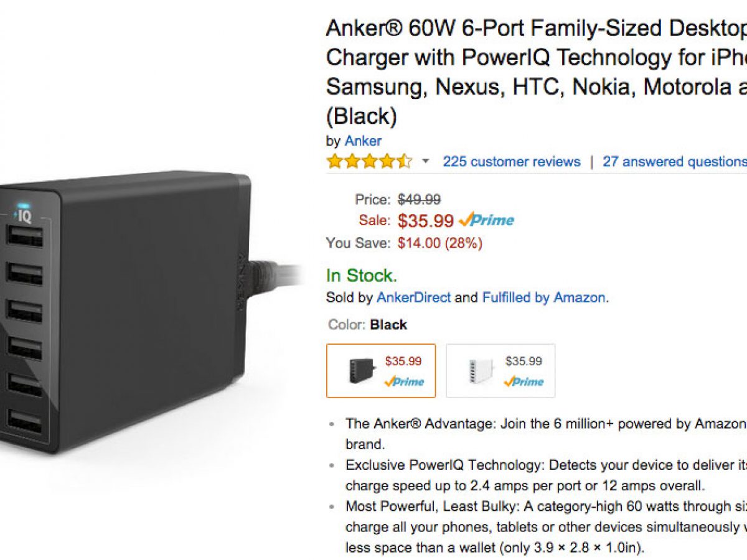Click the Prime logo beside sale price
The height and width of the screenshot is (560, 747).
tap(486, 220)
